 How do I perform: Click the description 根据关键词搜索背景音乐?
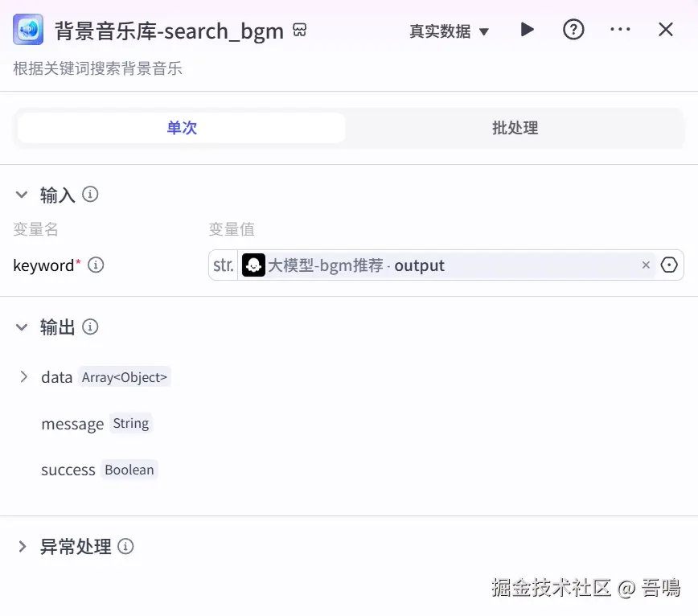[x=97, y=68]
